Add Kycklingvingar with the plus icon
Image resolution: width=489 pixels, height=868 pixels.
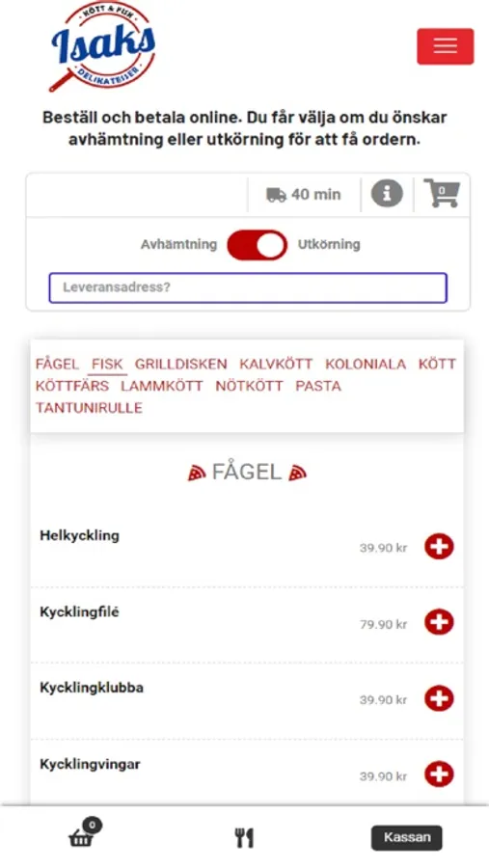(439, 774)
